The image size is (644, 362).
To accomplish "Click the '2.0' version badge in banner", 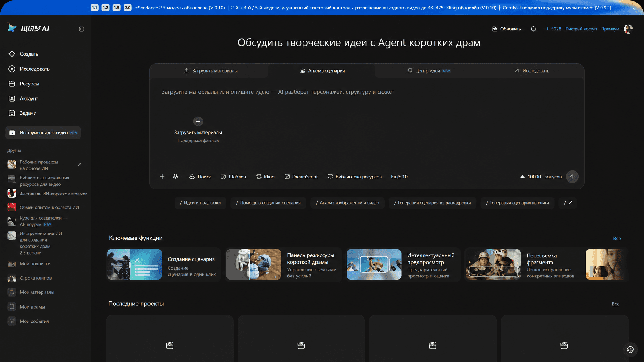I will tap(127, 8).
